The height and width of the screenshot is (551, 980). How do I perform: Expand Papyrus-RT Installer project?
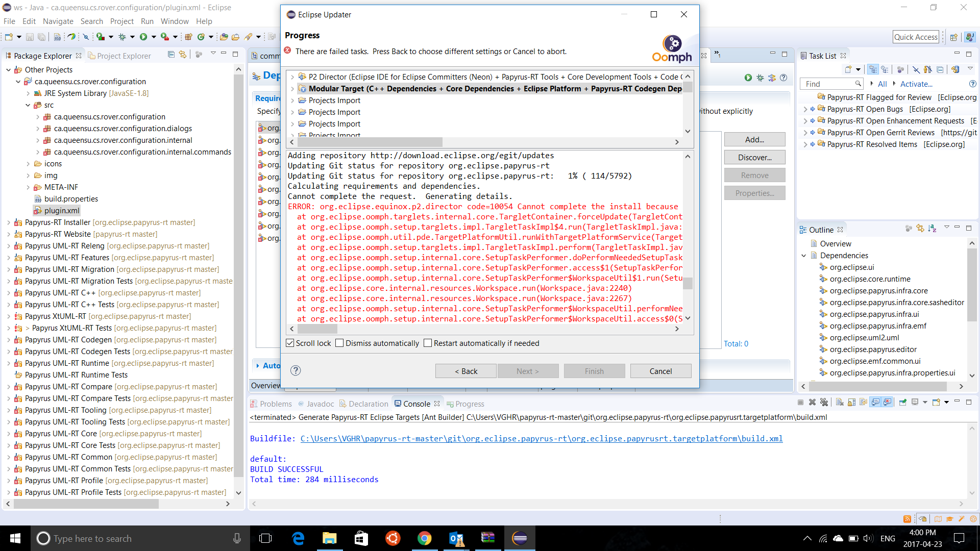pyautogui.click(x=8, y=222)
